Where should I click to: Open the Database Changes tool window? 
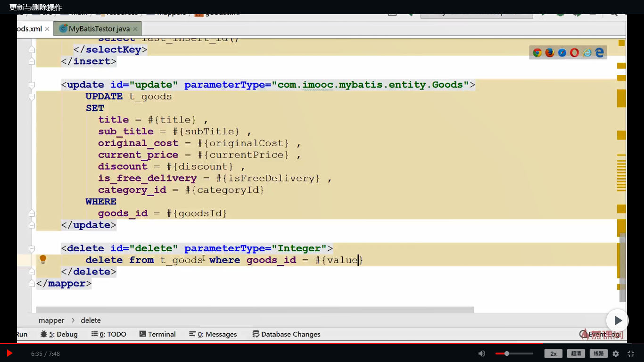click(x=286, y=334)
